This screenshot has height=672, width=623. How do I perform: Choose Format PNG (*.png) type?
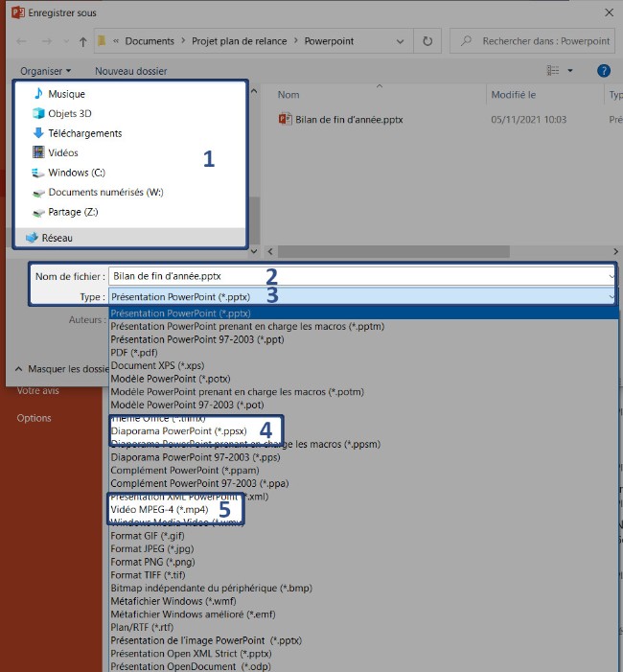(x=152, y=562)
